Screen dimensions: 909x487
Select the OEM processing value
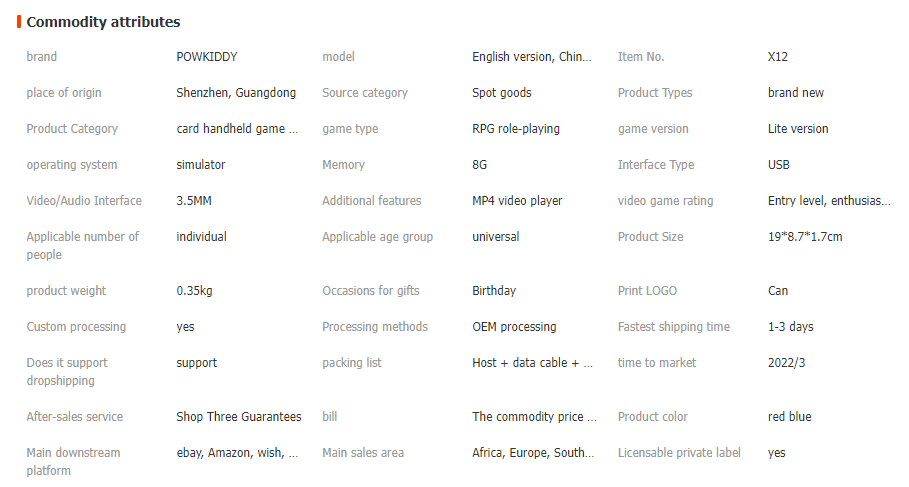pos(514,326)
